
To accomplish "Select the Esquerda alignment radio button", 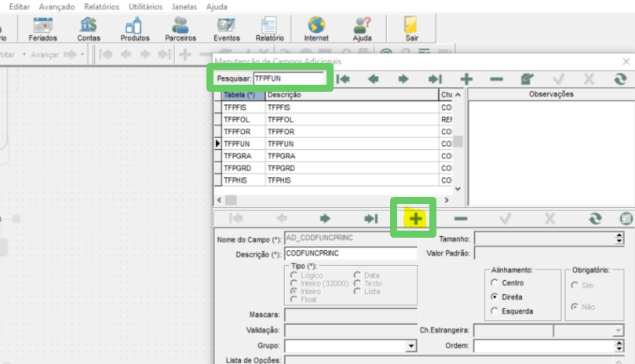I will (x=494, y=311).
